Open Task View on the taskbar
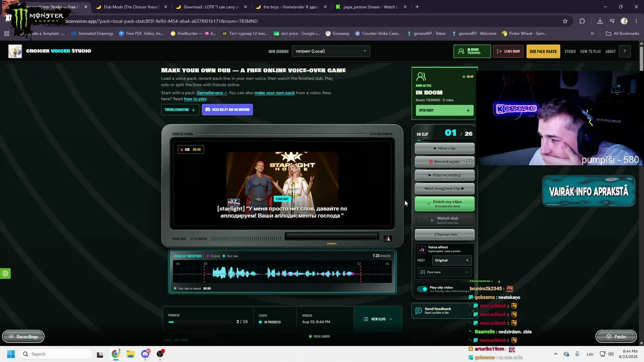This screenshot has width=644, height=362. 100,354
